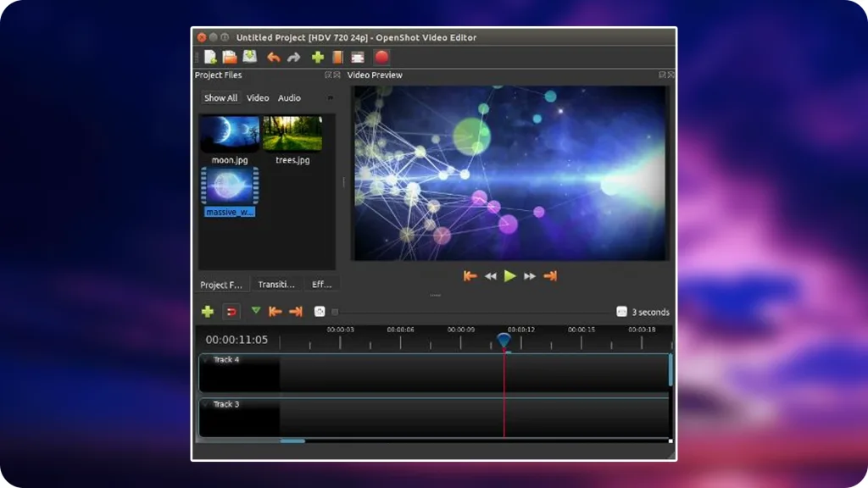Expand the Track 4 dropdown arrow
Screen dimensions: 868x488
[x=206, y=360]
